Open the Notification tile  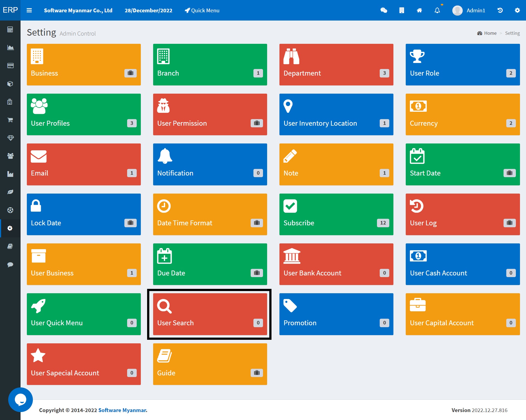point(210,164)
